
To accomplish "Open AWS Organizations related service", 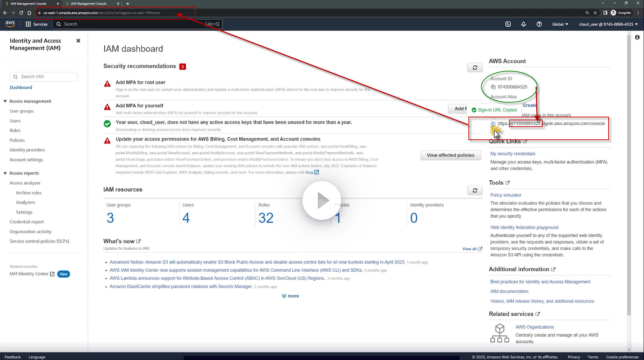I will click(x=534, y=327).
